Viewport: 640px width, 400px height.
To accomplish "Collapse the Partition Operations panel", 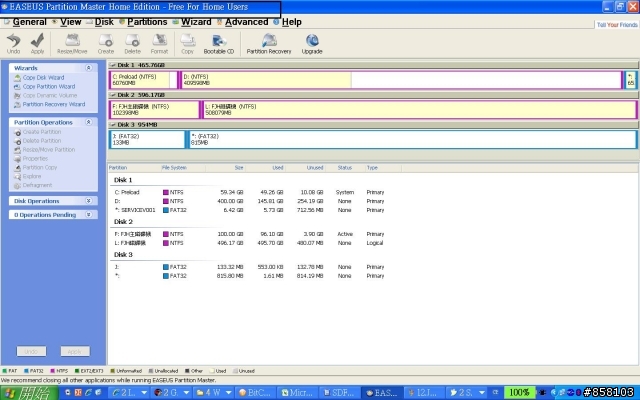I will tap(89, 122).
